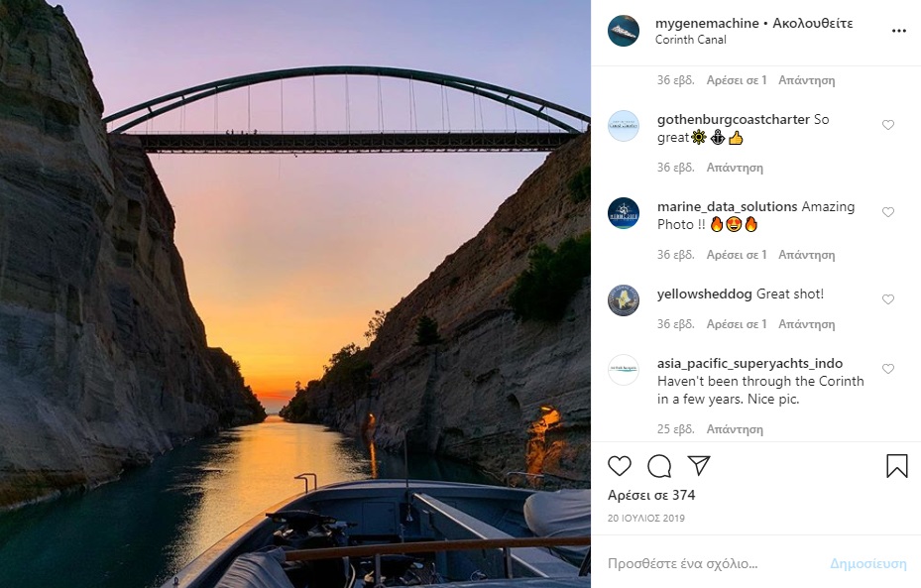Like yellowsheddog's comment
The image size is (921, 588).
click(x=887, y=299)
